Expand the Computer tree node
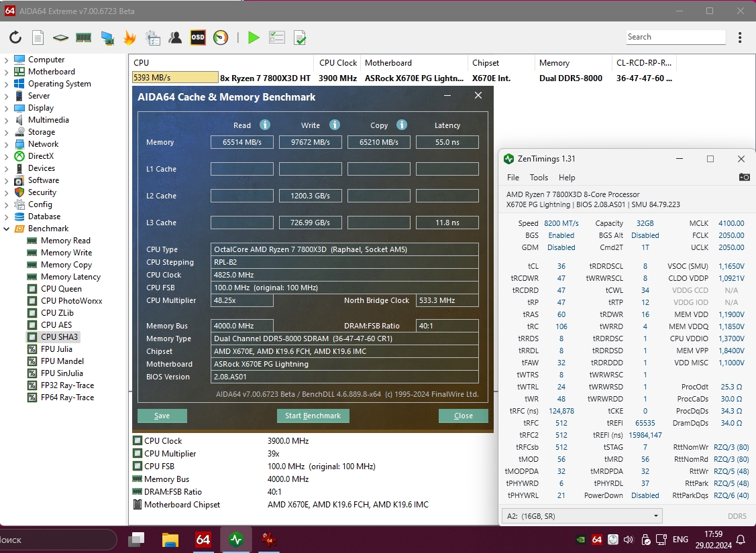This screenshot has width=756, height=553. (x=6, y=60)
